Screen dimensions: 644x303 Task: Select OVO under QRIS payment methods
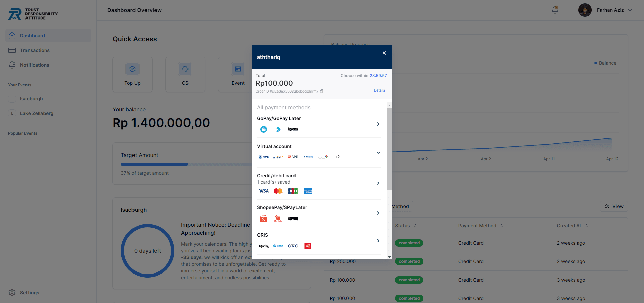(x=293, y=246)
